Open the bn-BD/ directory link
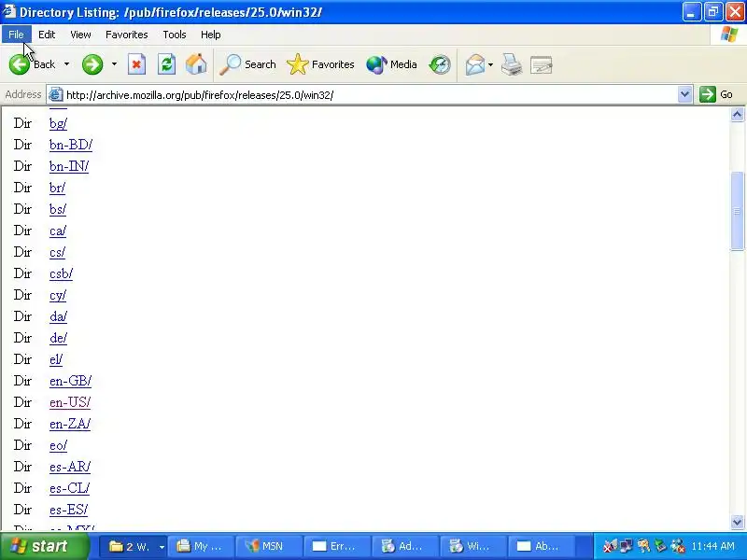This screenshot has width=747, height=560. tap(71, 145)
